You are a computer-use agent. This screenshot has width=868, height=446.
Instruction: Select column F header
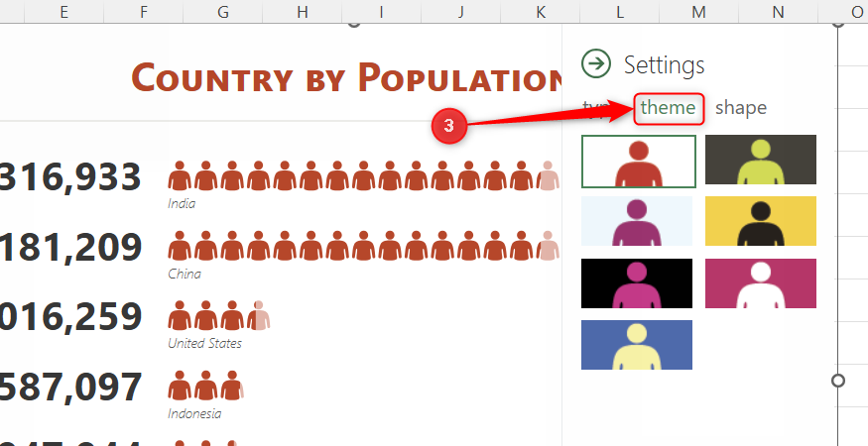click(x=144, y=12)
